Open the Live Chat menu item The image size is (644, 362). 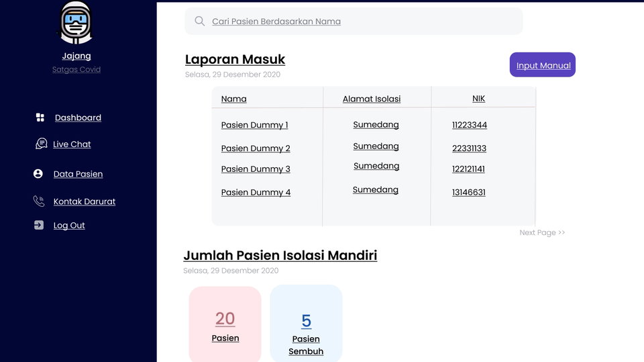tap(72, 144)
